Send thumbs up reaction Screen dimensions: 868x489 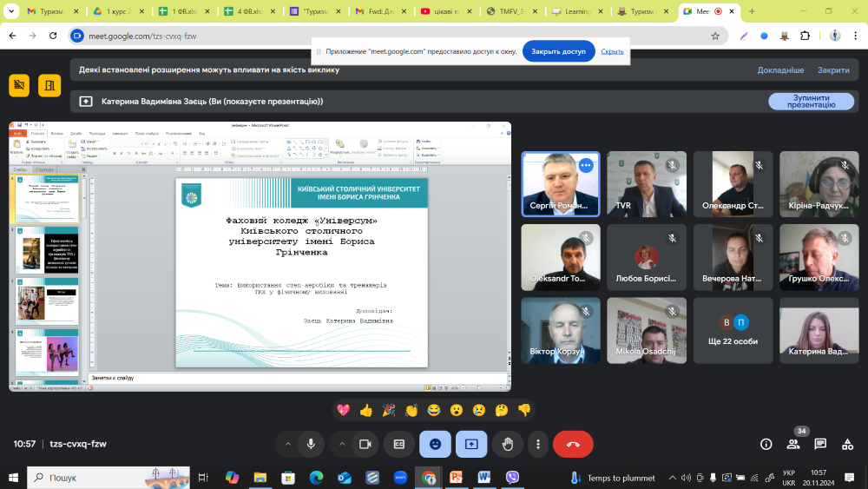pyautogui.click(x=366, y=410)
